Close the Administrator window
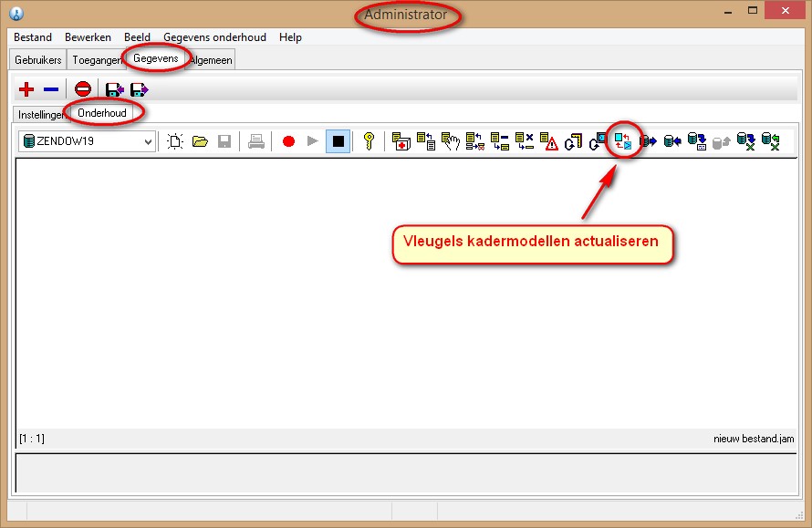The width and height of the screenshot is (812, 528). coord(785,10)
